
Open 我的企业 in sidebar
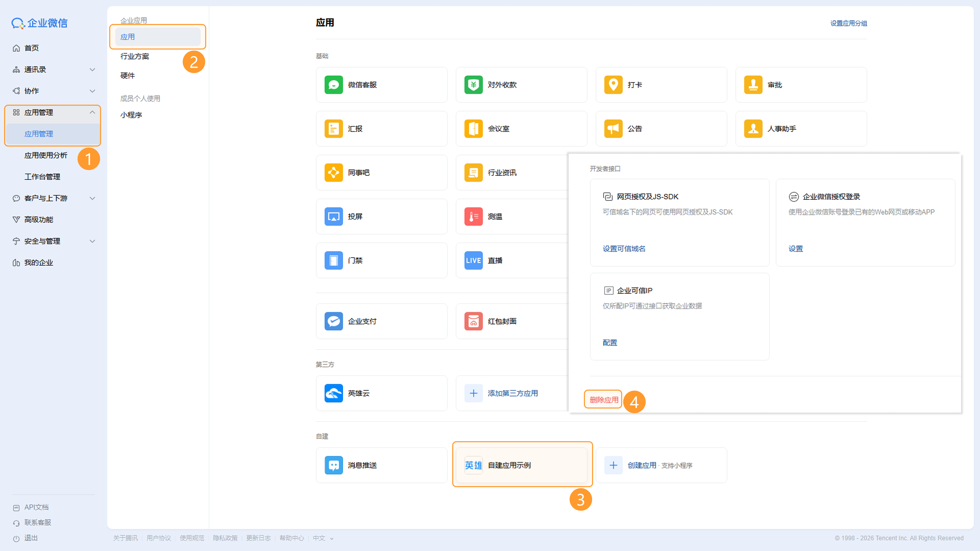tap(39, 262)
